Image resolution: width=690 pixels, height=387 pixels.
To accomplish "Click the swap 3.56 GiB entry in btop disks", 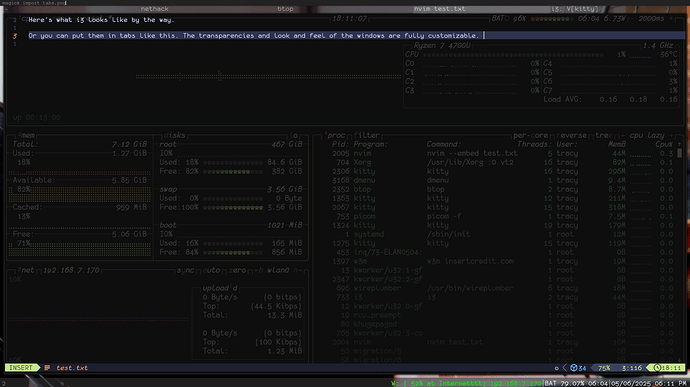I will coord(231,189).
